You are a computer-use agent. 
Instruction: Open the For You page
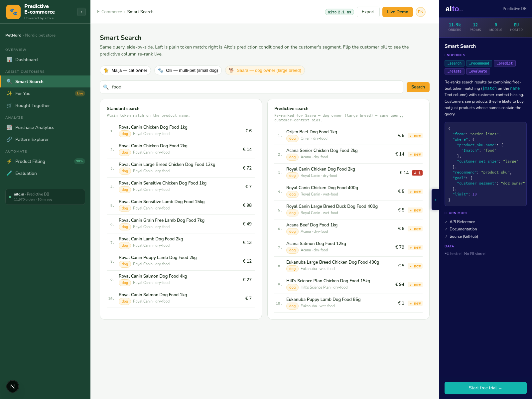[45, 93]
